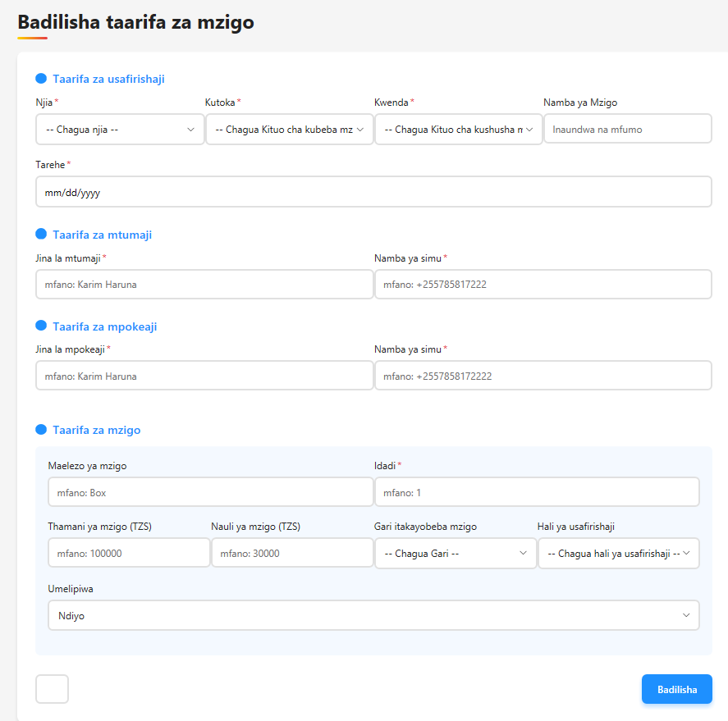Select the Jina la mpokeaji input

204,376
